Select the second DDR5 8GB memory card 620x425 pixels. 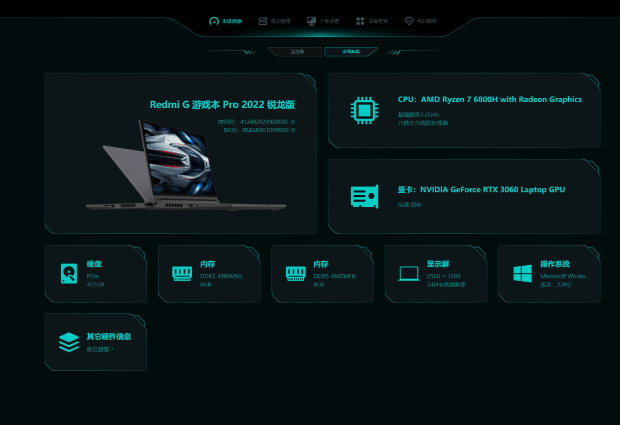point(323,274)
